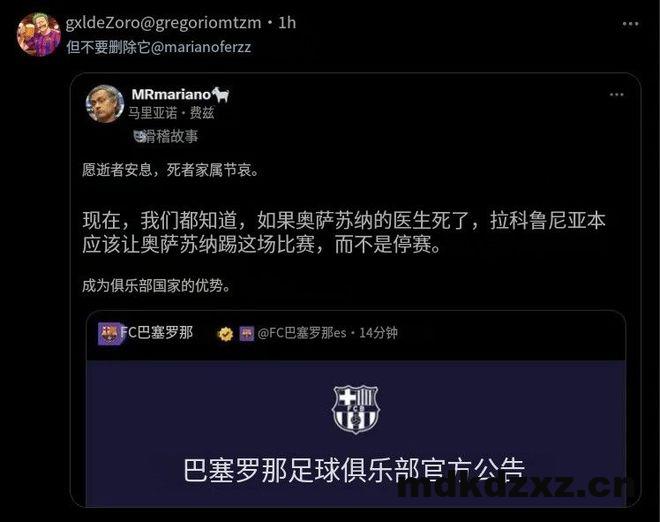Click the FC巴塞罗那 account name

pos(157,333)
